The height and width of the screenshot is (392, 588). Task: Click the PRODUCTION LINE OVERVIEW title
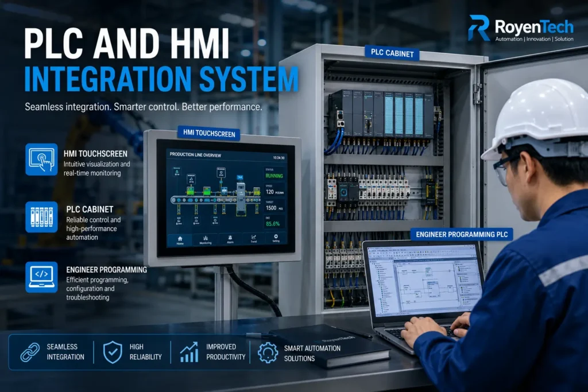click(x=195, y=155)
